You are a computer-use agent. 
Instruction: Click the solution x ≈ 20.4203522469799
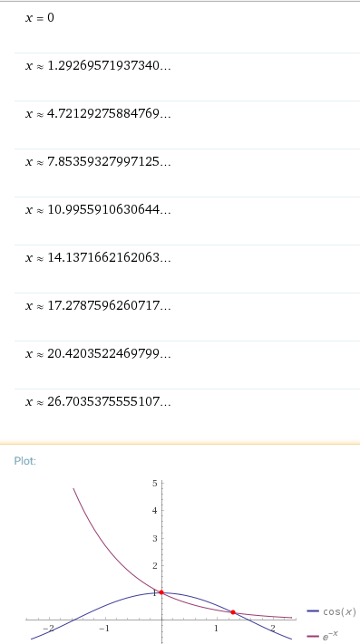pyautogui.click(x=187, y=365)
